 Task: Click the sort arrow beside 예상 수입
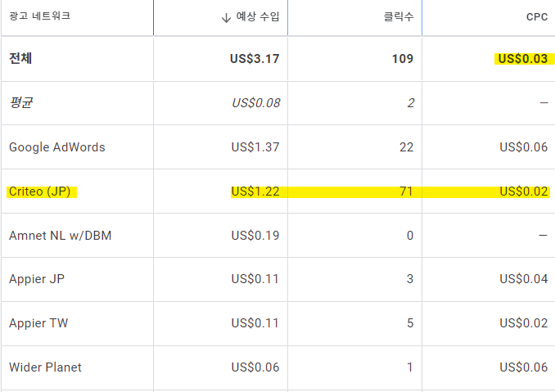point(226,17)
